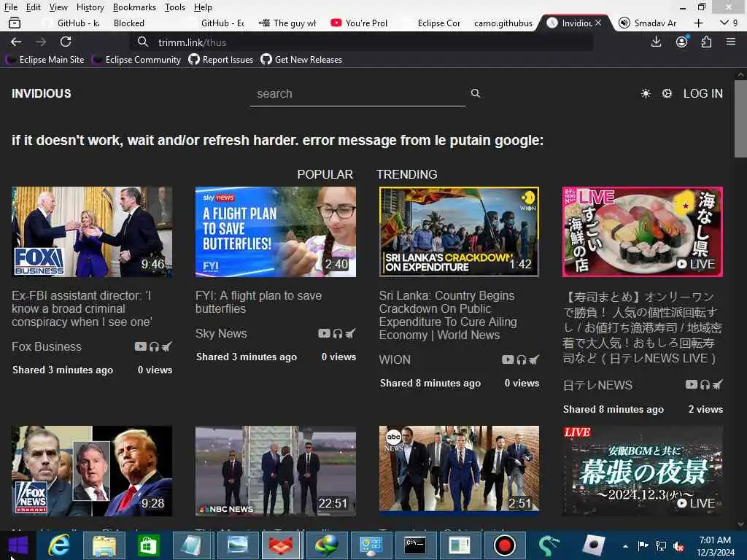Open the Windows Start button

coord(18,545)
